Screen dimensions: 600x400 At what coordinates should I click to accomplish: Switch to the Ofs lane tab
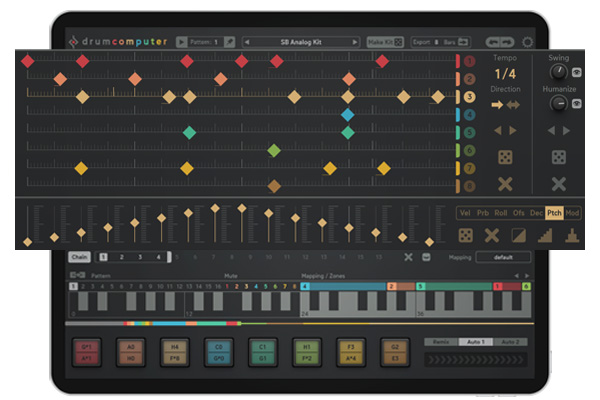(x=518, y=213)
